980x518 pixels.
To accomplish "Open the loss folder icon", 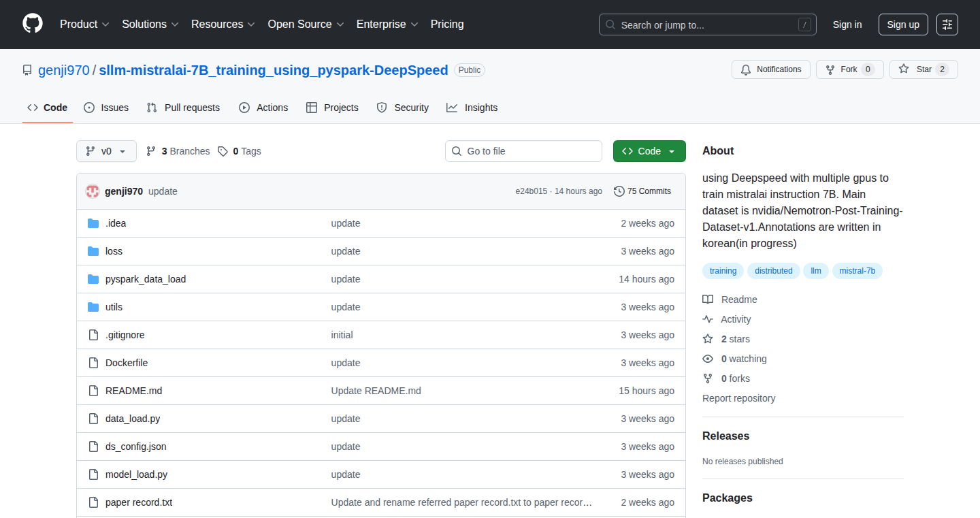I will coord(93,251).
